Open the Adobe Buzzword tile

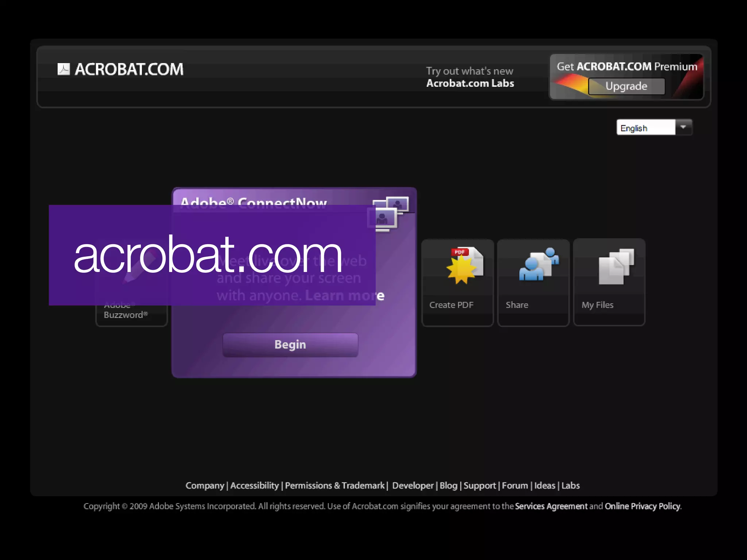(x=126, y=315)
